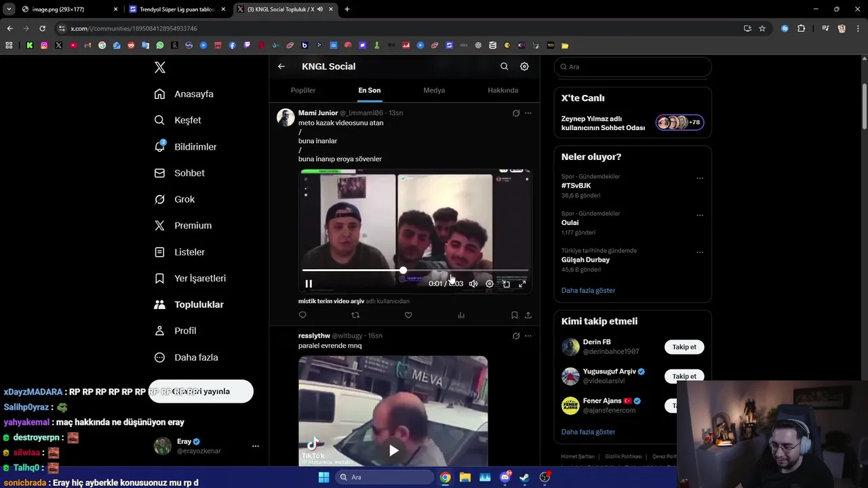Bookmark Mami Junior's post
Image resolution: width=868 pixels, height=488 pixels.
(x=515, y=315)
